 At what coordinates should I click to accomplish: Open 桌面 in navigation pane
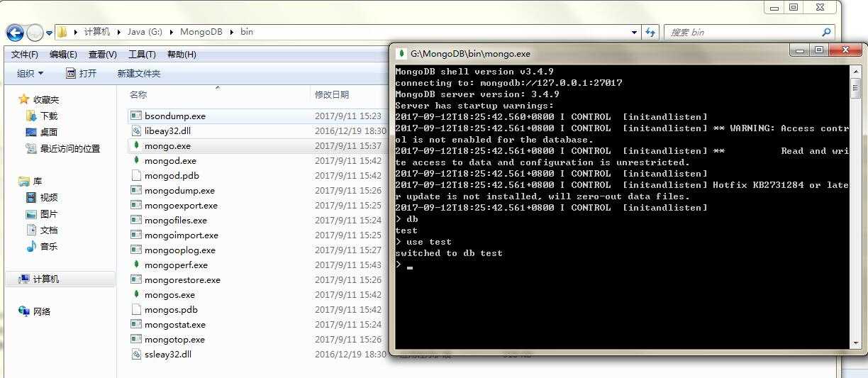click(x=49, y=132)
